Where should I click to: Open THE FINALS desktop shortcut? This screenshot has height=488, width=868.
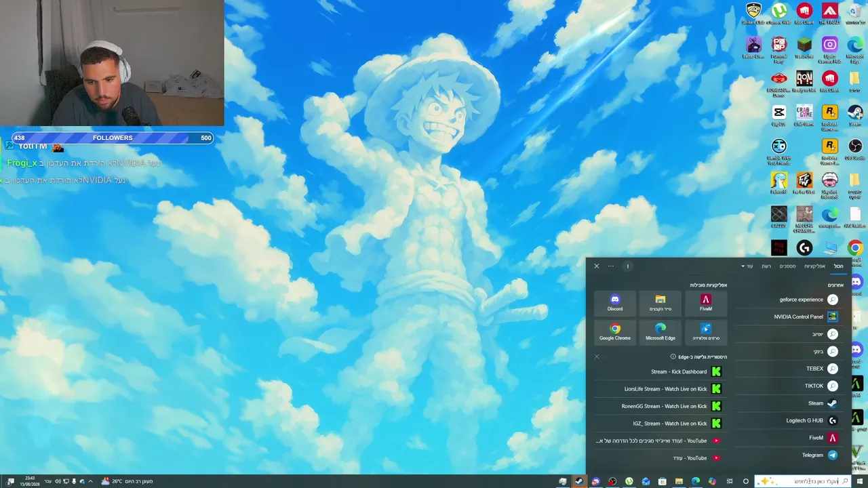coord(829,13)
